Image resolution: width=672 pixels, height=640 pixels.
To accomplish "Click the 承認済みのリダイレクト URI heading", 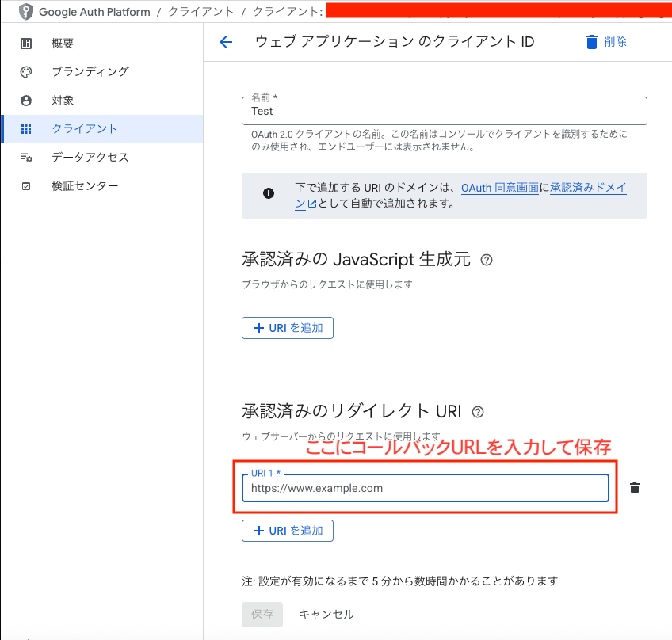I will pos(351,411).
